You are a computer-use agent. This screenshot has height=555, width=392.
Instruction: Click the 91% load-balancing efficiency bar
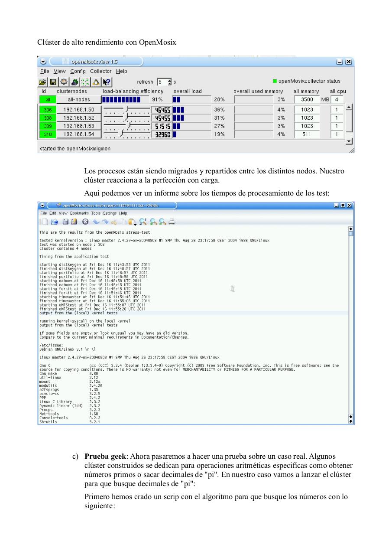point(121,99)
